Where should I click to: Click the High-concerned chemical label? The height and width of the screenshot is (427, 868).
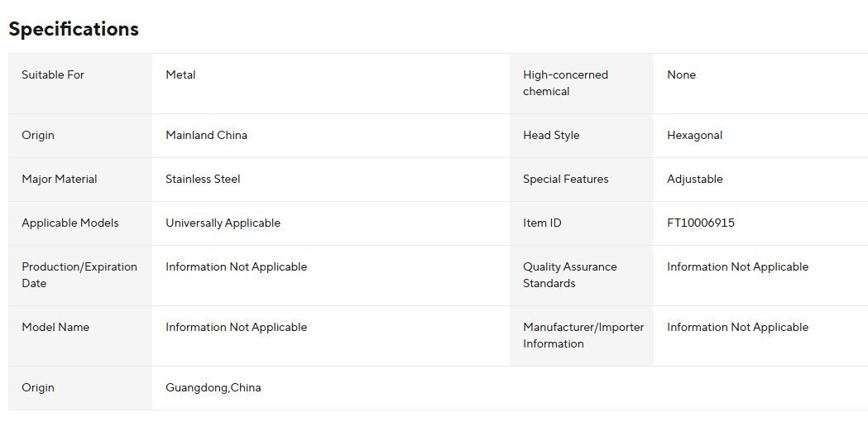pyautogui.click(x=565, y=83)
